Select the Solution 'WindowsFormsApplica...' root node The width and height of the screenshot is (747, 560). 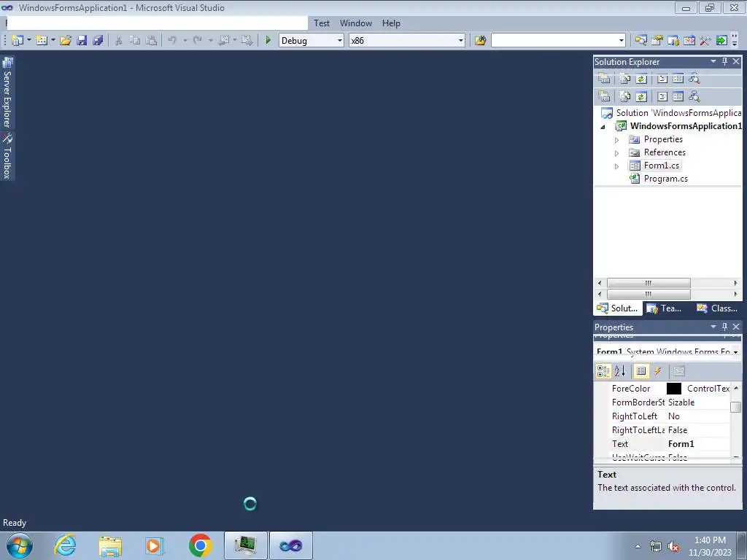[678, 113]
